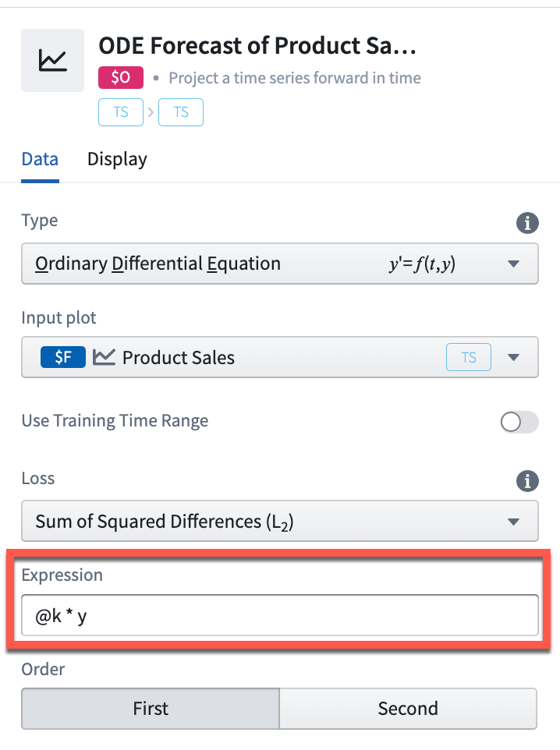Open the info icon next to Loss
The width and height of the screenshot is (560, 750).
pyautogui.click(x=527, y=481)
